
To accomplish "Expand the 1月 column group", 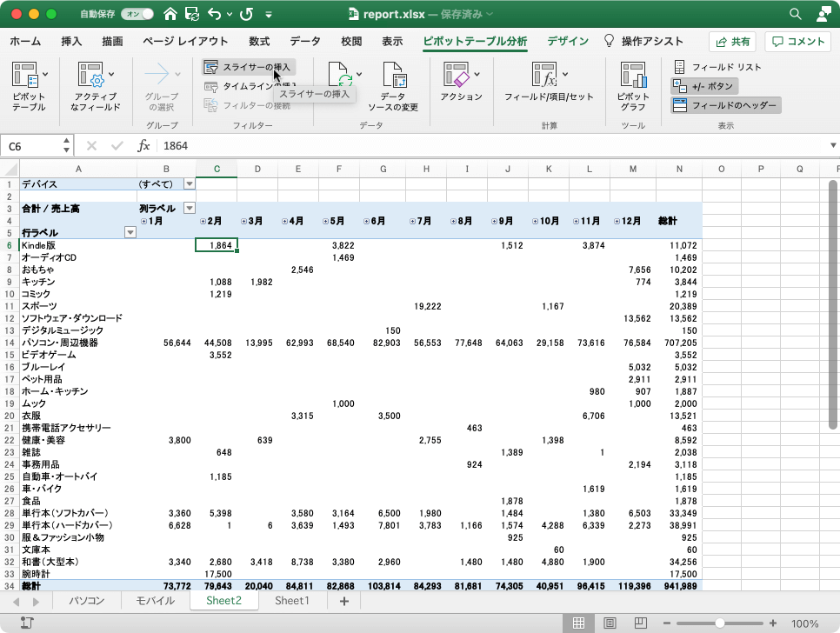I will point(143,221).
